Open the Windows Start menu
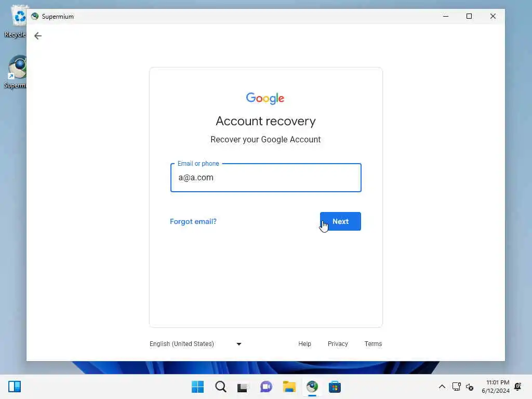 [197, 387]
